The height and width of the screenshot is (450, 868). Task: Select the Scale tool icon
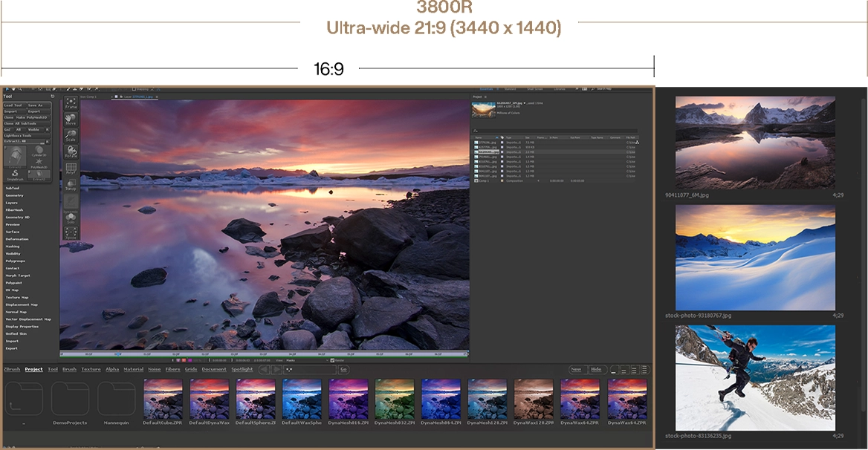coord(71,135)
